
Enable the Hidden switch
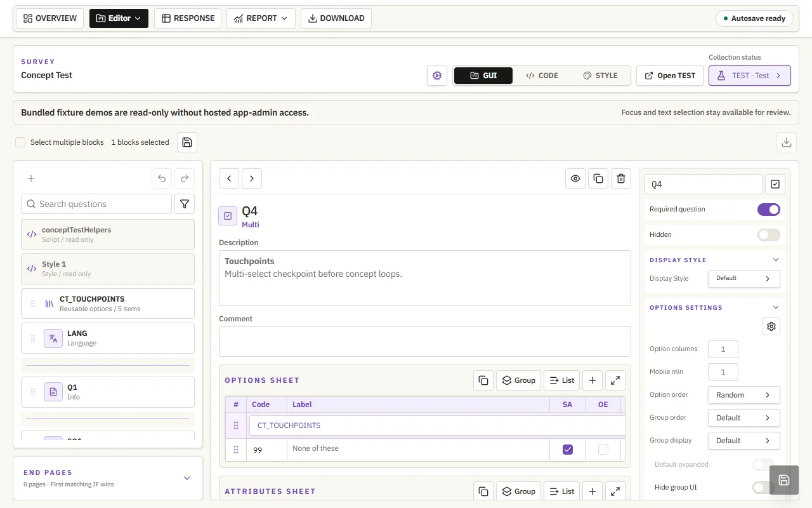pos(769,235)
